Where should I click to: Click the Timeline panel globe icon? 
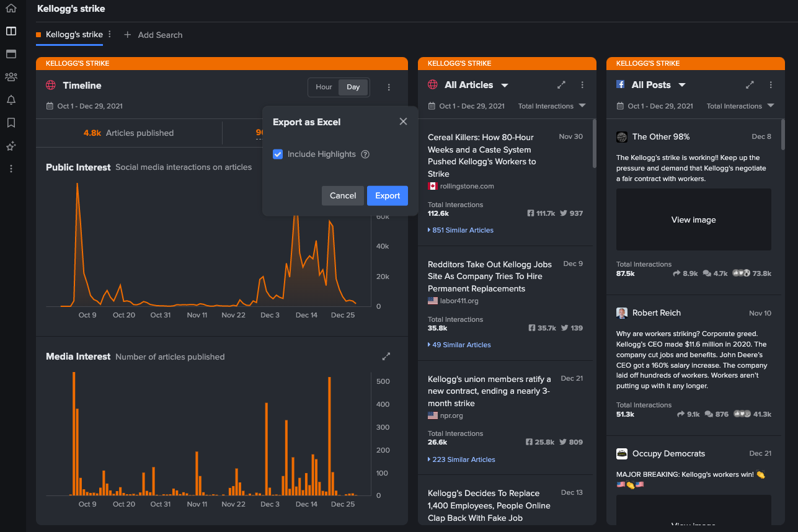(51, 86)
